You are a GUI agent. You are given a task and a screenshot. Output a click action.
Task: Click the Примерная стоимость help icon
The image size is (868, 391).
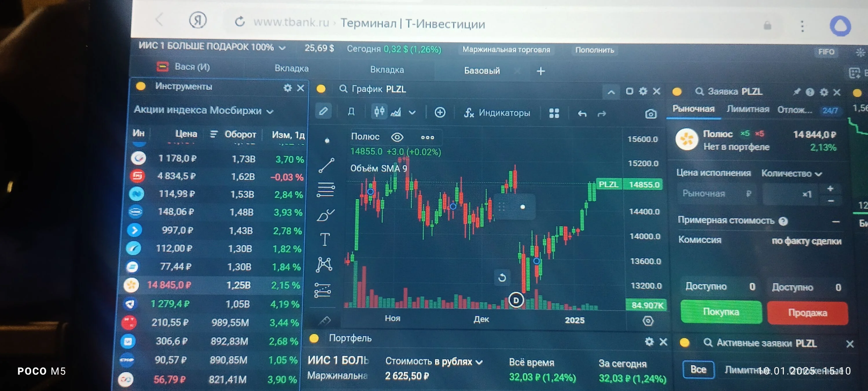(x=783, y=221)
